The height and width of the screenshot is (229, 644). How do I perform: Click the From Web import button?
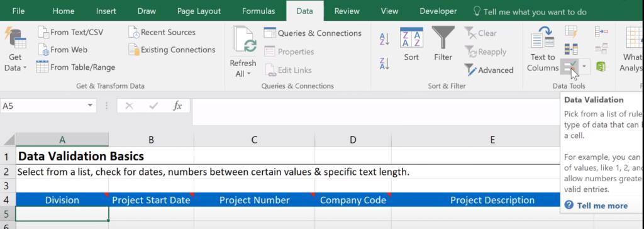click(62, 50)
